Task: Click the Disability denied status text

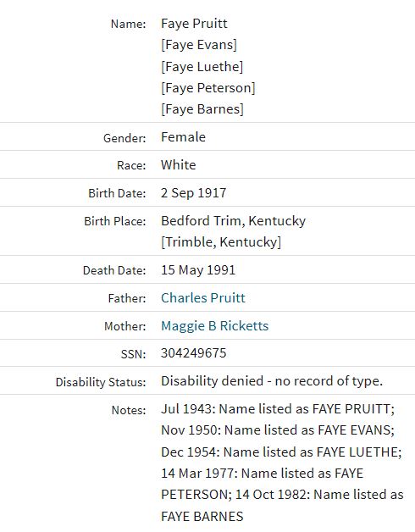Action: (272, 381)
